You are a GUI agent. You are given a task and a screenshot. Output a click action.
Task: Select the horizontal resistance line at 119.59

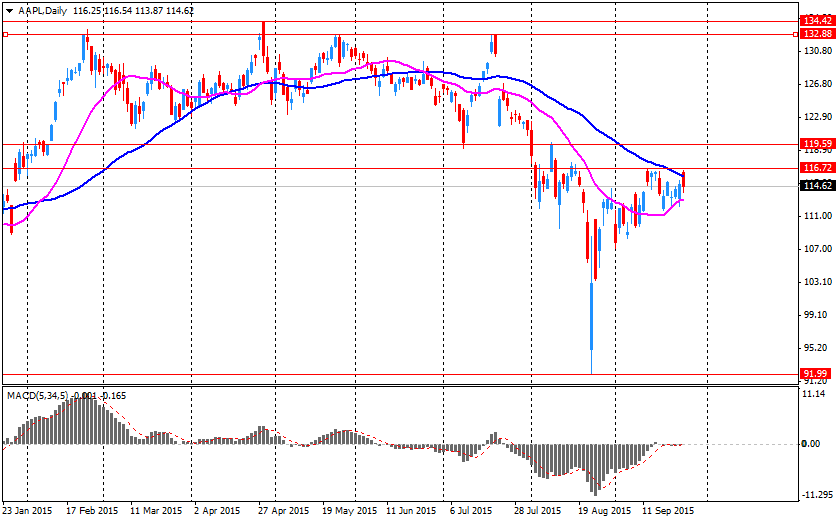coord(401,144)
